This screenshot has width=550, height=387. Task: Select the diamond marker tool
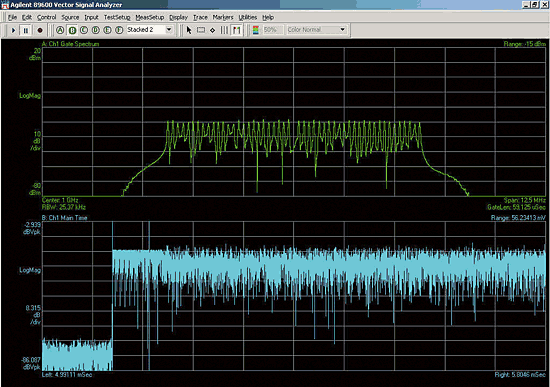tap(213, 30)
